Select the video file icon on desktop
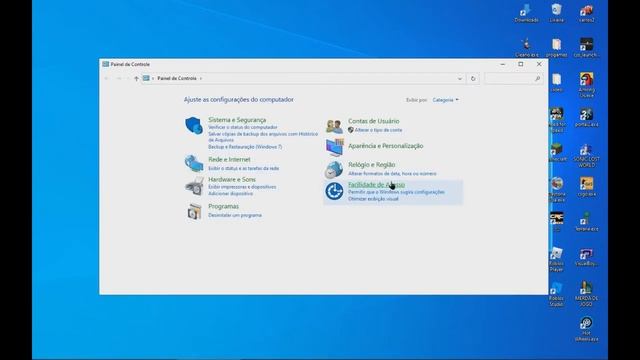The image size is (640, 360). pyautogui.click(x=556, y=82)
